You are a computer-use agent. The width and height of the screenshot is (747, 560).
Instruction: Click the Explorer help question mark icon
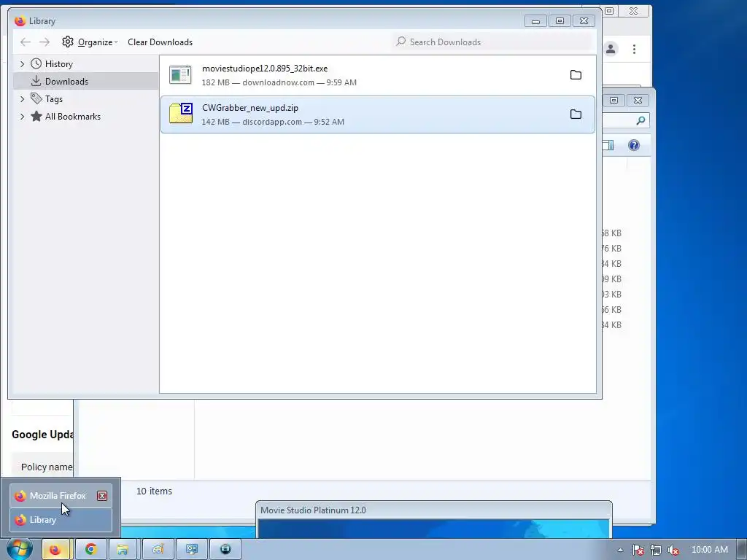click(x=634, y=145)
